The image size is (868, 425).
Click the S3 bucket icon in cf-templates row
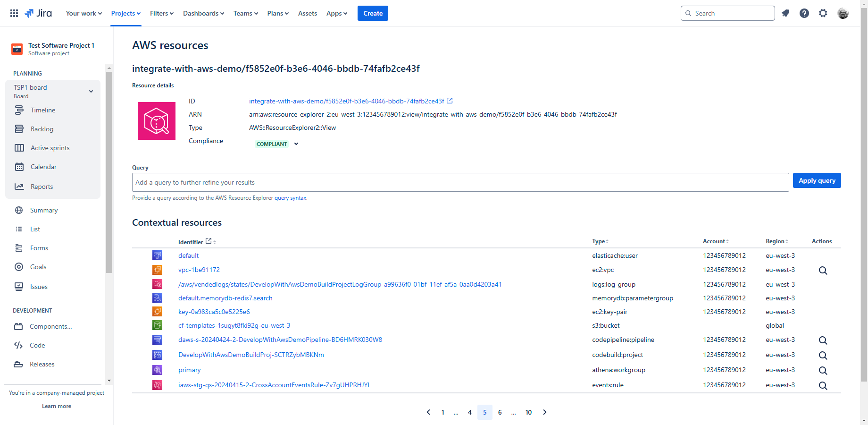pyautogui.click(x=157, y=325)
